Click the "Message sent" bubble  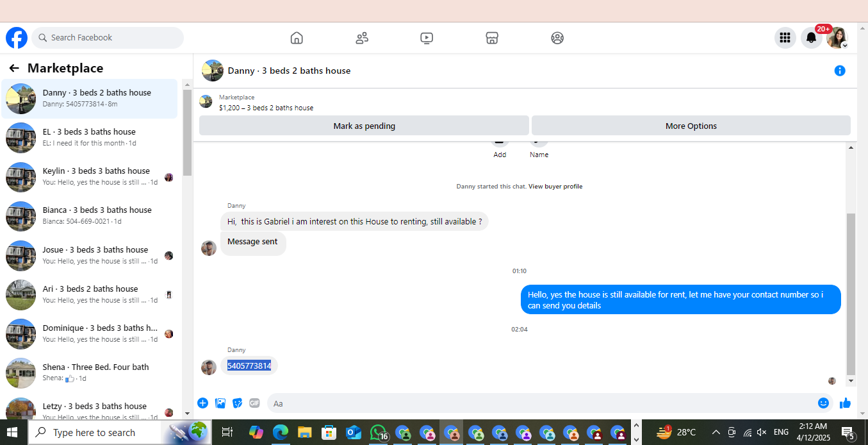pos(252,242)
